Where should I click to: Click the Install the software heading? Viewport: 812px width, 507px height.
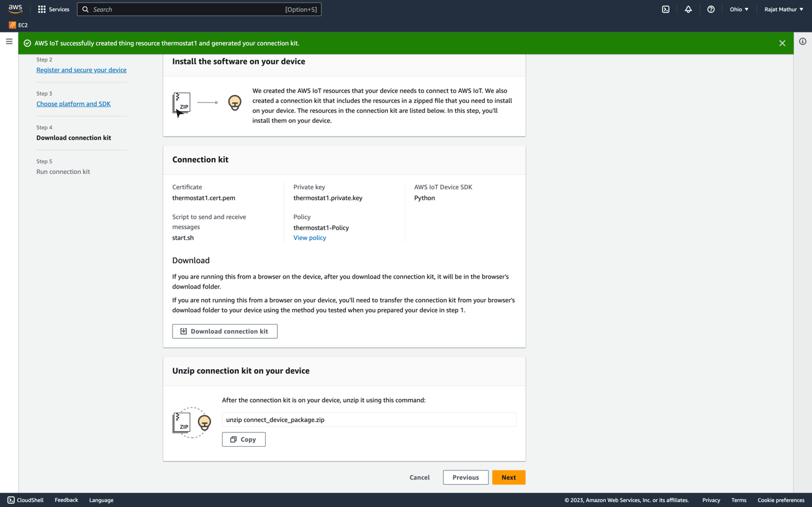point(239,61)
